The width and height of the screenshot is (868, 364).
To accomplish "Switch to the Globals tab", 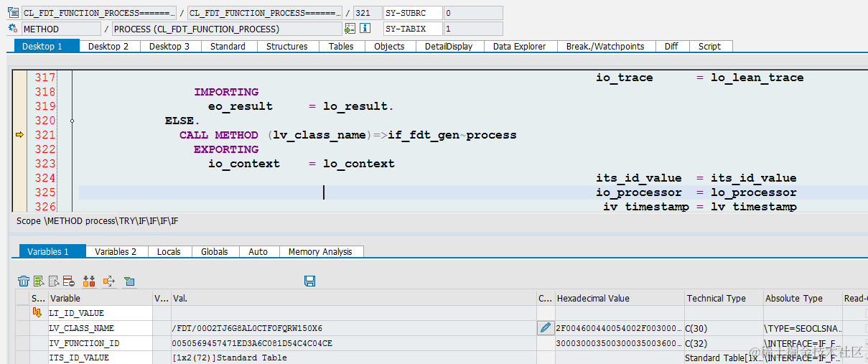I will (x=214, y=251).
